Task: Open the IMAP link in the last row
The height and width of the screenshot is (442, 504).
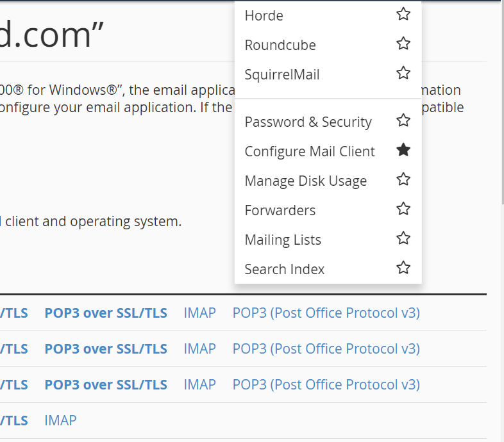Action: (60, 420)
